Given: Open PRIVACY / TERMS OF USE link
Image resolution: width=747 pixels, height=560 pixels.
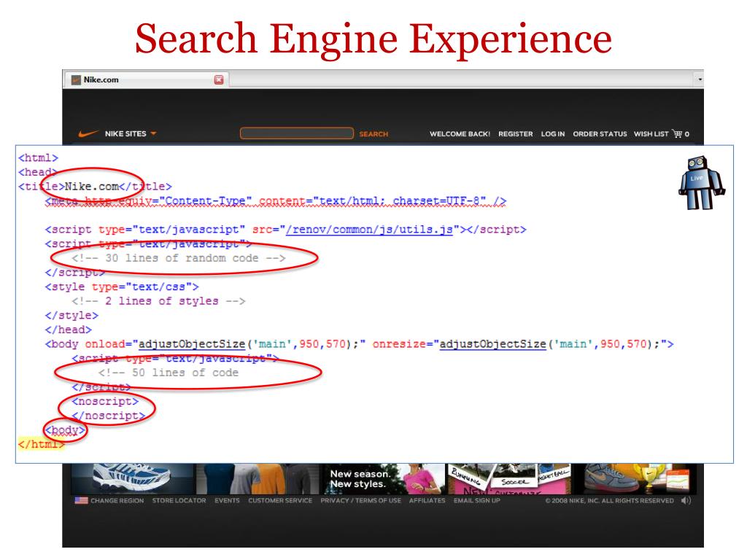Looking at the screenshot, I should point(360,501).
